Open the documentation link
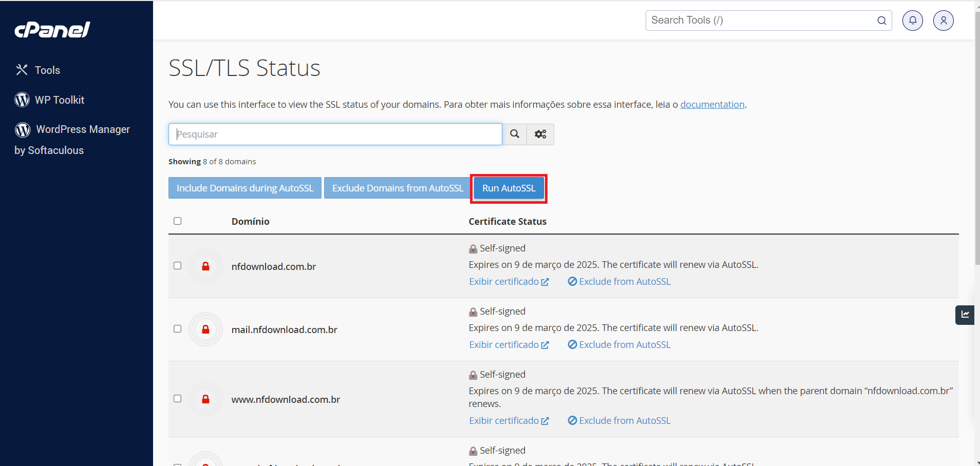Screen dimensions: 980x466 click(x=712, y=105)
